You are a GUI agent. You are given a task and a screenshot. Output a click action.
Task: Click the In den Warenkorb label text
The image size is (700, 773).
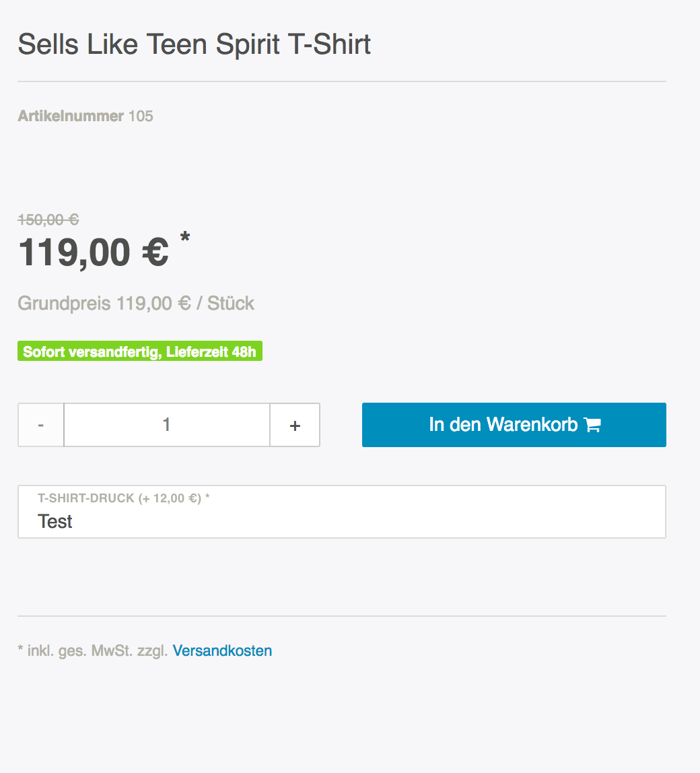503,425
